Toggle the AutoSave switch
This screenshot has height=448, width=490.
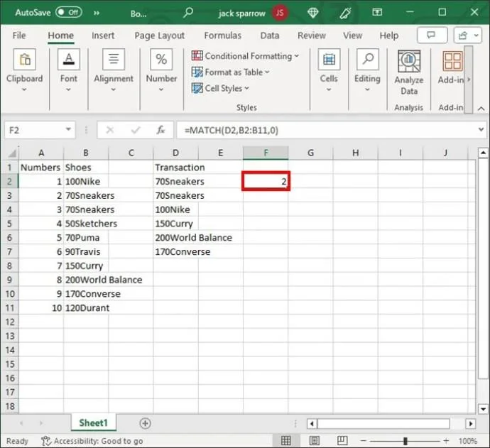click(69, 13)
